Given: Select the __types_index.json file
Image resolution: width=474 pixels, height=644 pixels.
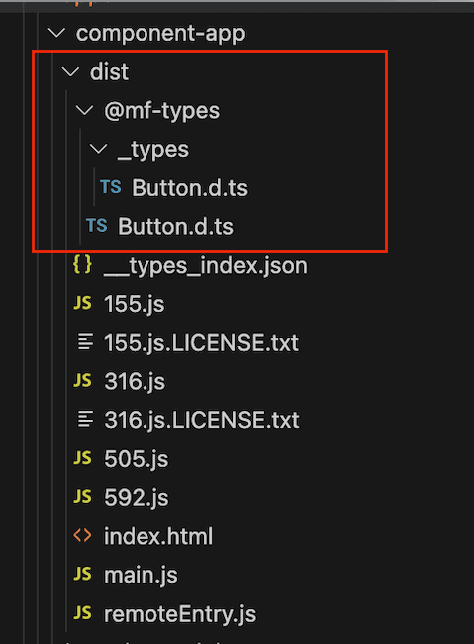Looking at the screenshot, I should click(x=205, y=266).
